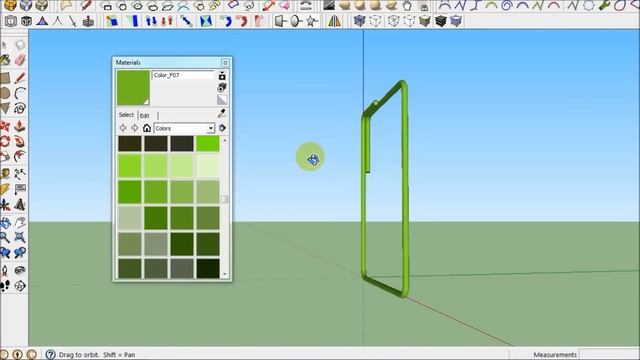640x360 pixels.
Task: Select the Position Camera tool
Action: pyautogui.click(x=5, y=270)
